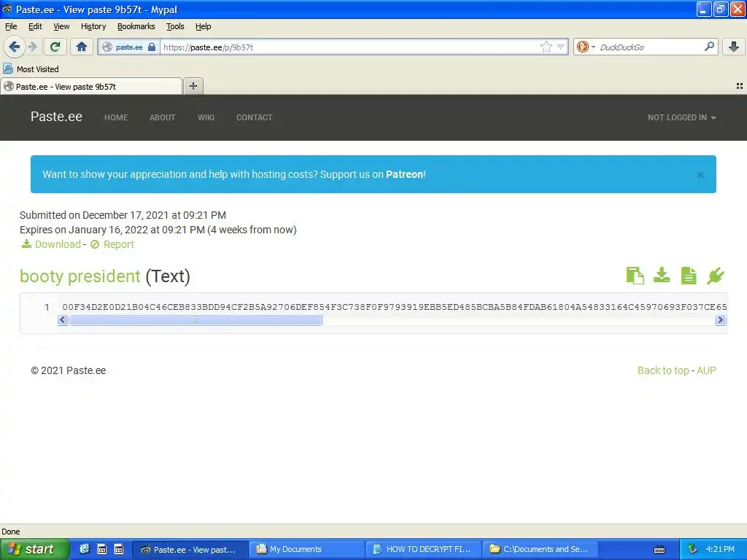The width and height of the screenshot is (747, 560).
Task: Open the AUP link in footer
Action: point(706,370)
